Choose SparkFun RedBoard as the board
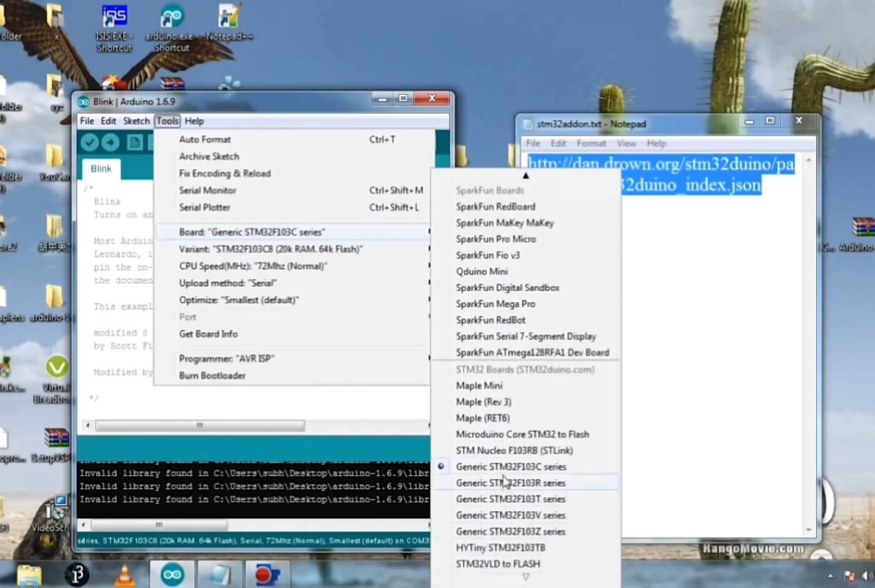This screenshot has width=875, height=588. tap(495, 206)
